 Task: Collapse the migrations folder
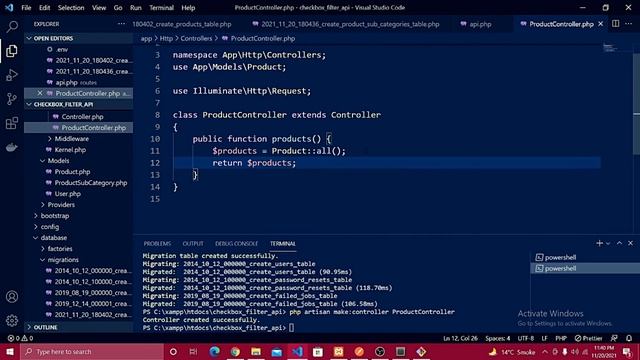click(63, 260)
